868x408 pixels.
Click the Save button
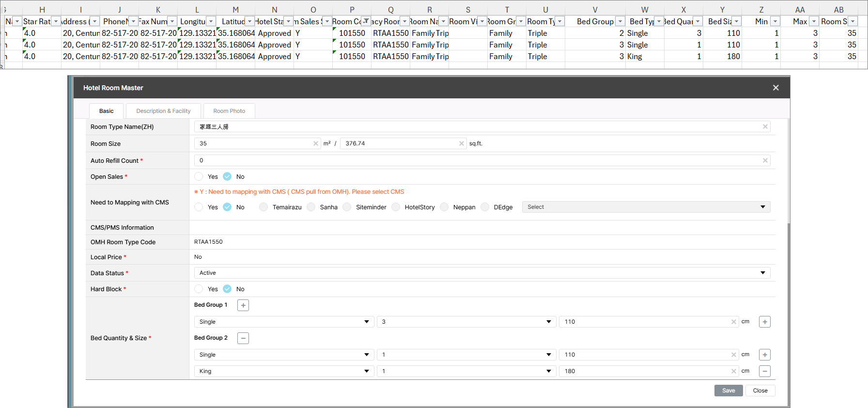(728, 391)
